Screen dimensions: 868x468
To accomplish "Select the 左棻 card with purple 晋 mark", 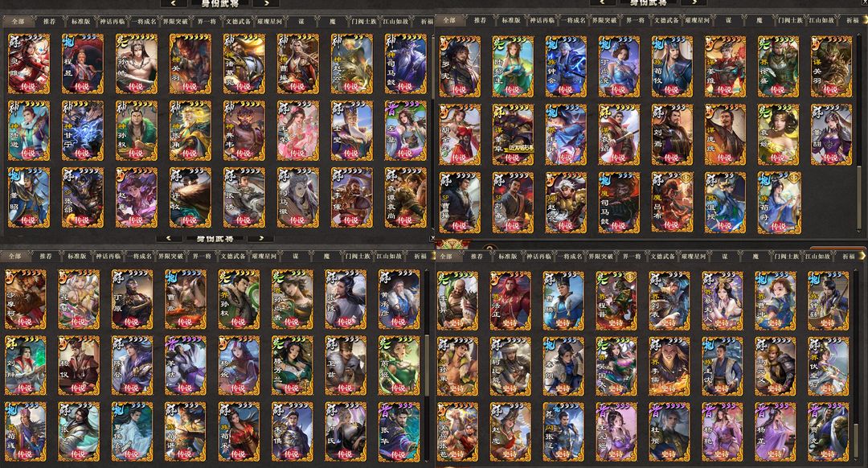I will click(x=406, y=131).
